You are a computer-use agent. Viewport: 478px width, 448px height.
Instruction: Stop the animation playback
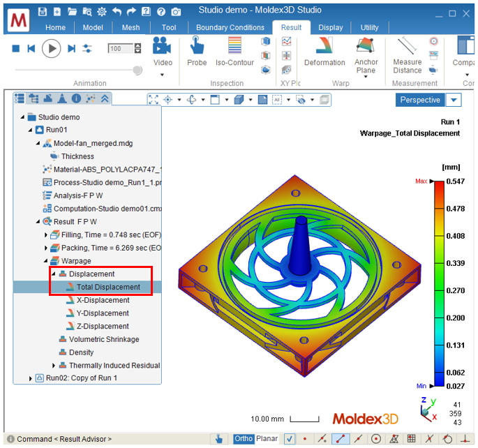pos(16,48)
